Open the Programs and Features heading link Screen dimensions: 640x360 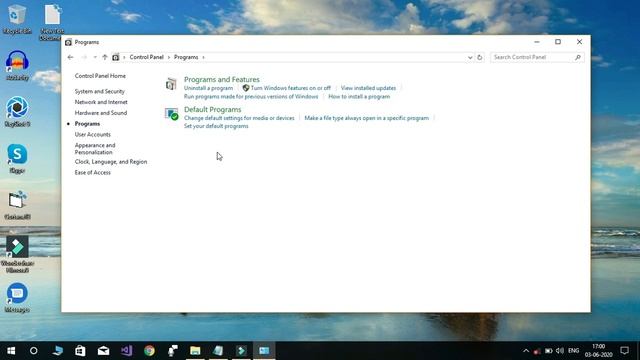(x=222, y=79)
